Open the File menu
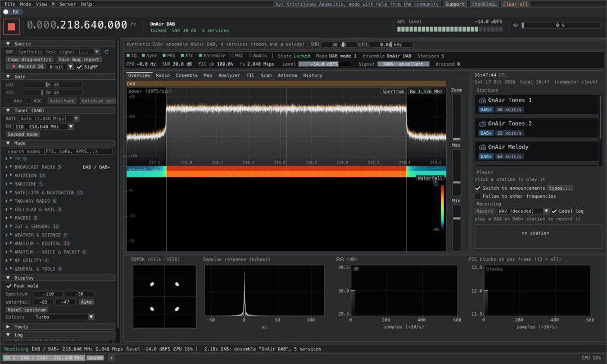 click(10, 4)
